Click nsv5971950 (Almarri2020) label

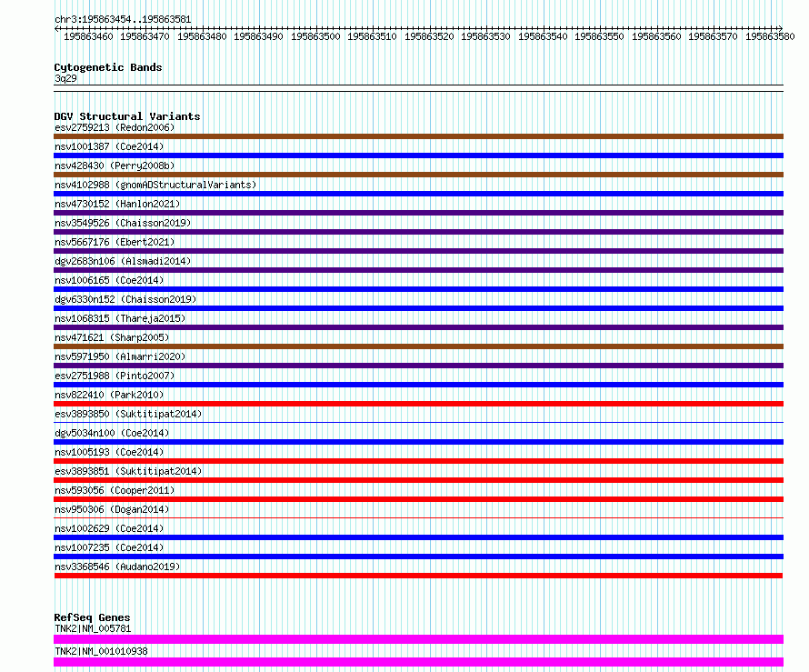120,356
